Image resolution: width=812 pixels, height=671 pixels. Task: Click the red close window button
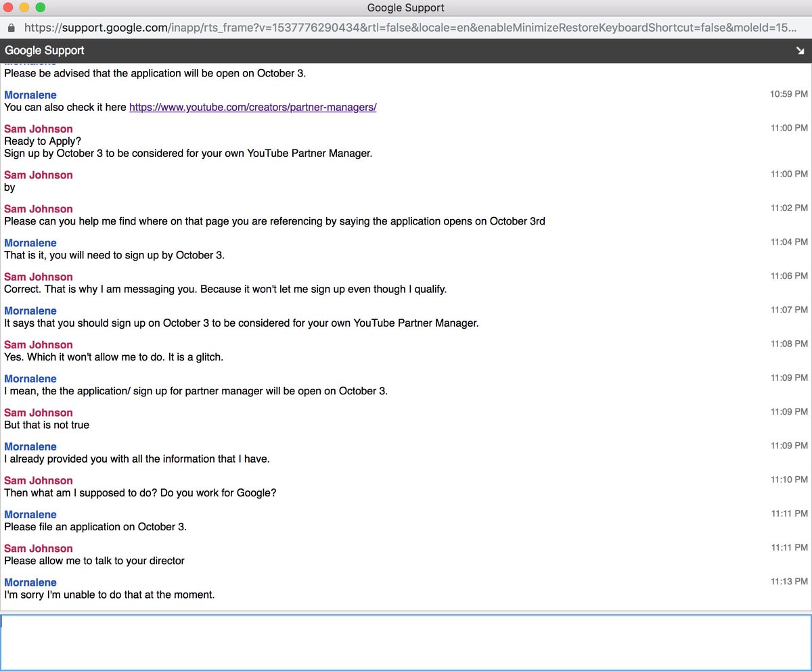click(8, 7)
